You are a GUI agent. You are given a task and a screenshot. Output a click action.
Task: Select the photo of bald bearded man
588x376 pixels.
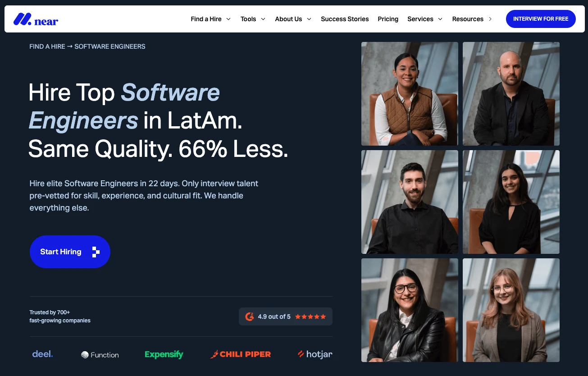coord(511,94)
